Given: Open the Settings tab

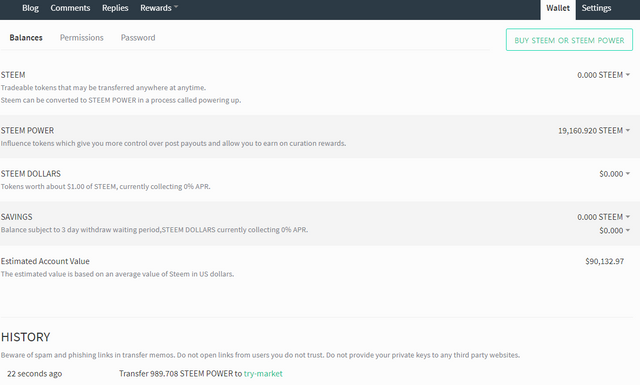Looking at the screenshot, I should point(596,8).
